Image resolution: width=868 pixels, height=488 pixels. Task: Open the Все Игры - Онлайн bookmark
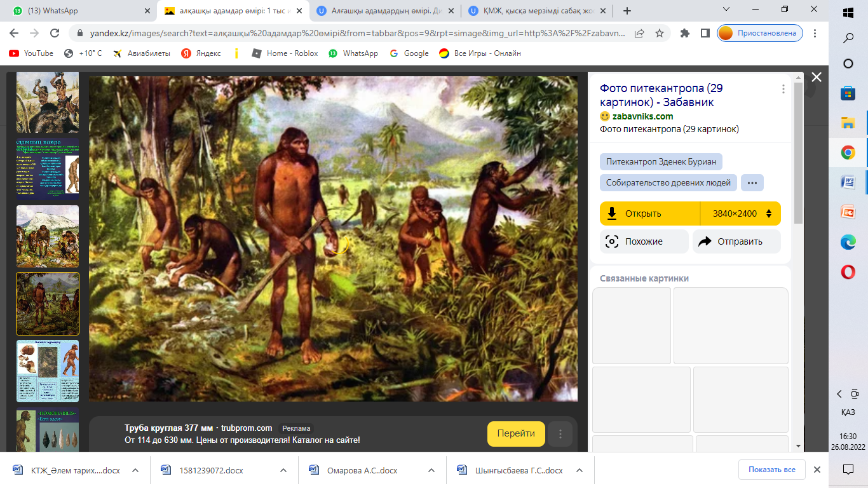480,53
